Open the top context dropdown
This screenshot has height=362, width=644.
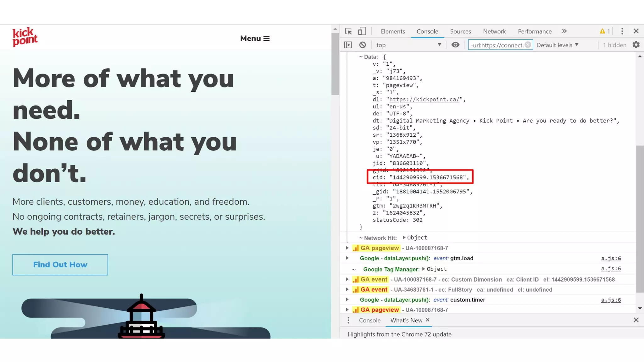(409, 45)
